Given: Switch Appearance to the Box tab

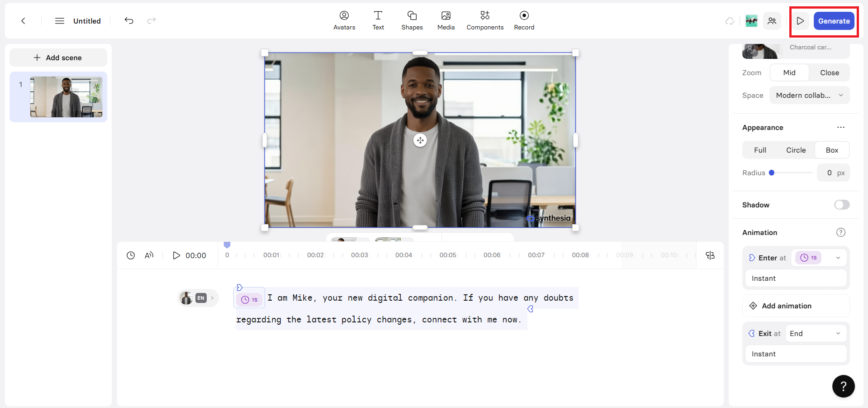Looking at the screenshot, I should point(832,150).
